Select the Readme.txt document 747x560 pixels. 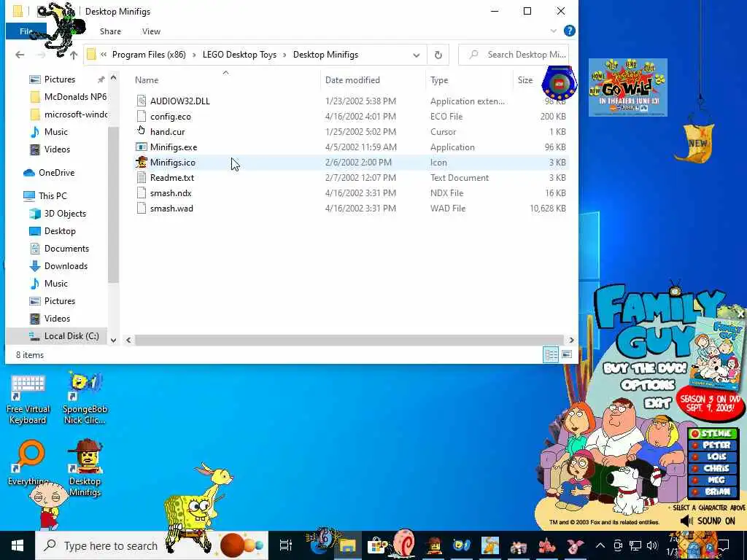coord(172,178)
